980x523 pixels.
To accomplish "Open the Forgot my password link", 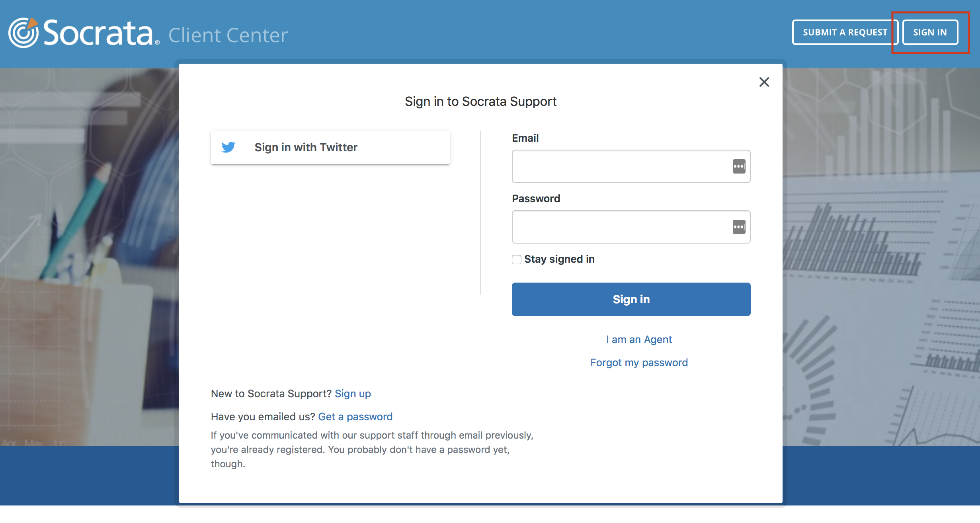I will click(x=639, y=363).
